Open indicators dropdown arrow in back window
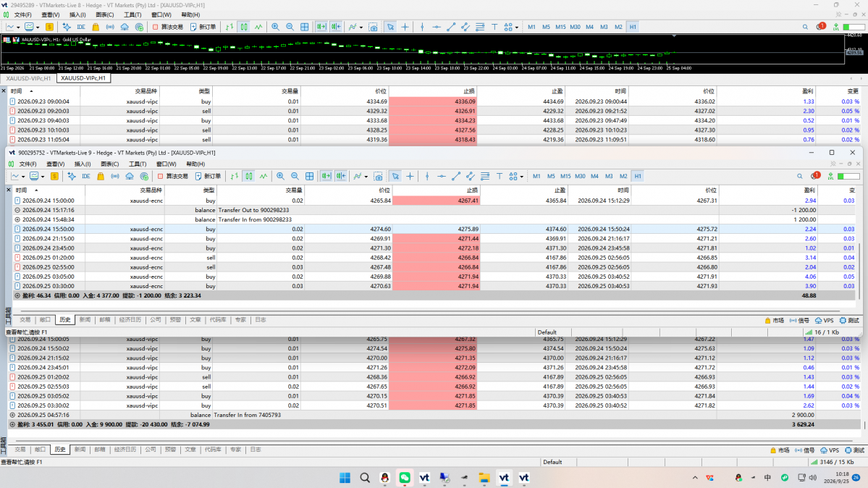The image size is (868, 488). click(x=361, y=27)
